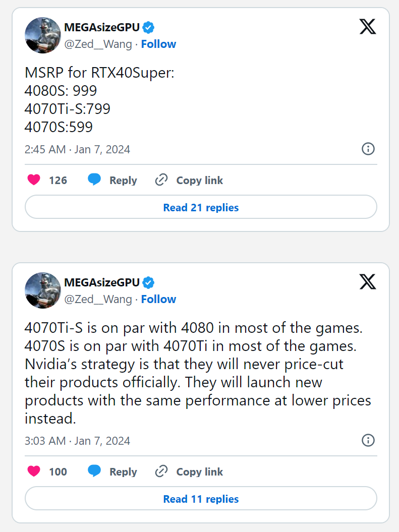Click the reply bubble icon on MSRP tweet
This screenshot has width=399, height=532.
pos(94,180)
